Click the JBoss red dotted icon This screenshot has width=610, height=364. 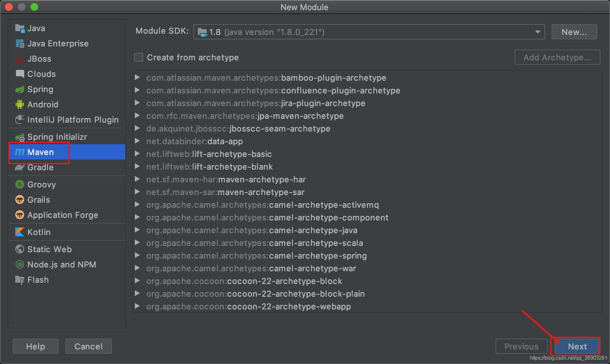point(20,59)
